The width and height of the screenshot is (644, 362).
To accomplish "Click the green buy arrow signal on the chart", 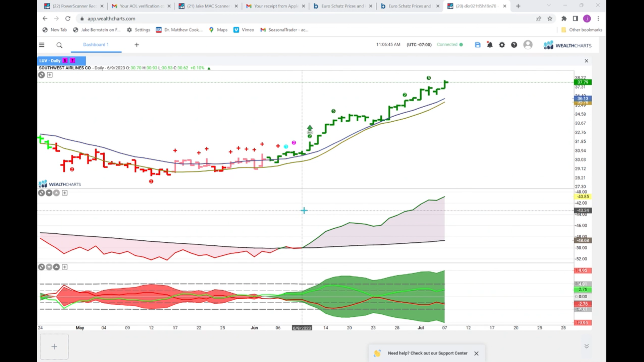I will point(310,129).
